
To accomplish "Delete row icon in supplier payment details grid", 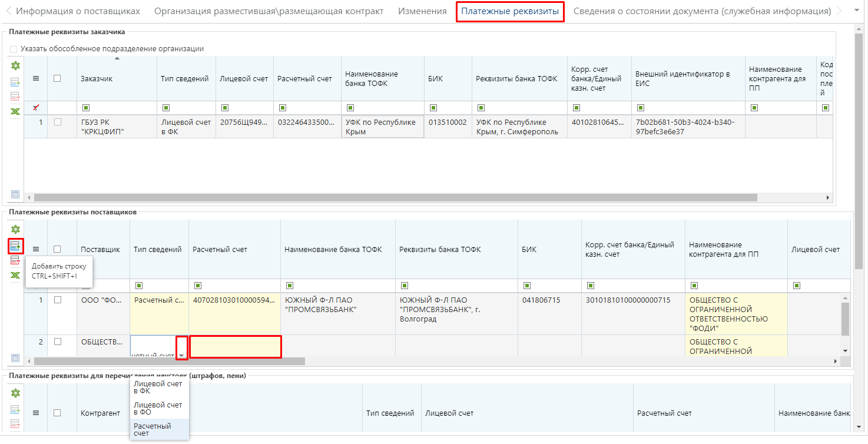I will click(15, 261).
